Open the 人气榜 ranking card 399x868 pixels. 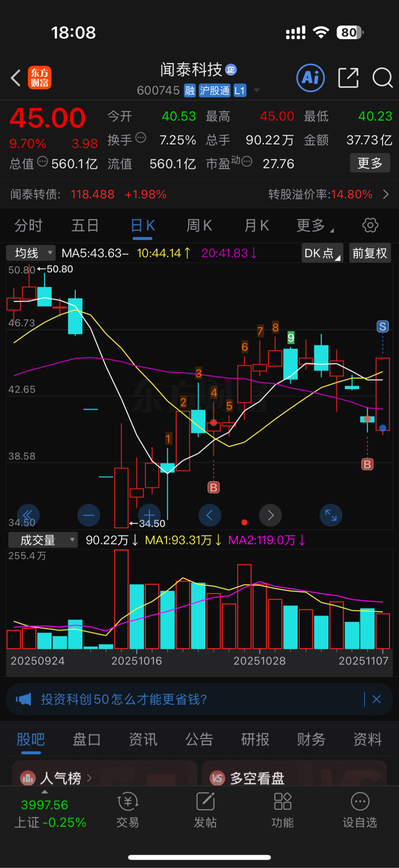[x=104, y=773]
